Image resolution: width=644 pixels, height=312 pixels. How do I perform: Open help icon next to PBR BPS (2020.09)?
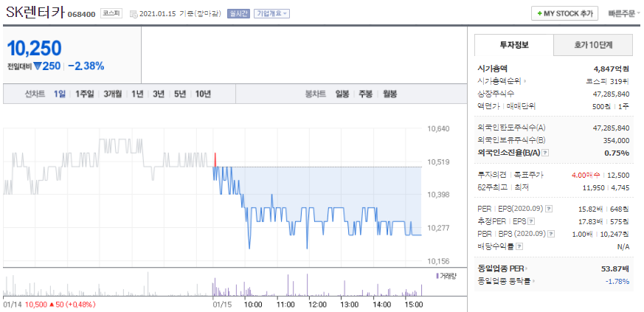[x=551, y=234]
